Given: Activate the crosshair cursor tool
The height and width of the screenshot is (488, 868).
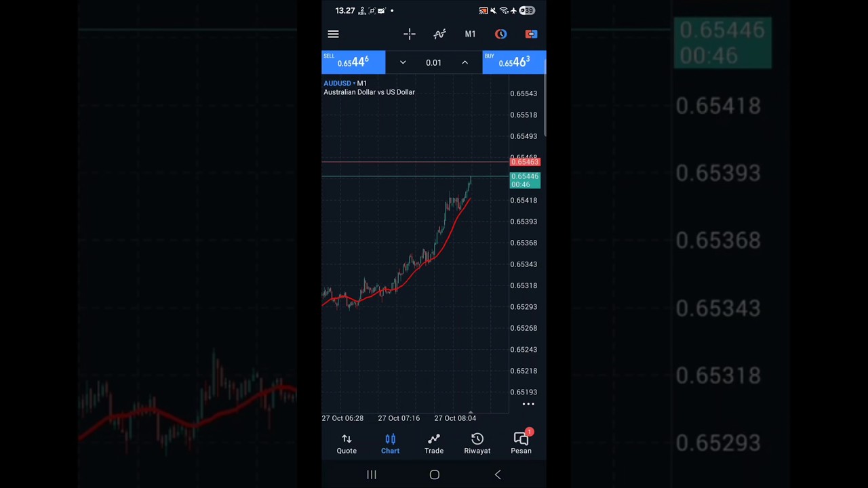Looking at the screenshot, I should click(x=410, y=34).
